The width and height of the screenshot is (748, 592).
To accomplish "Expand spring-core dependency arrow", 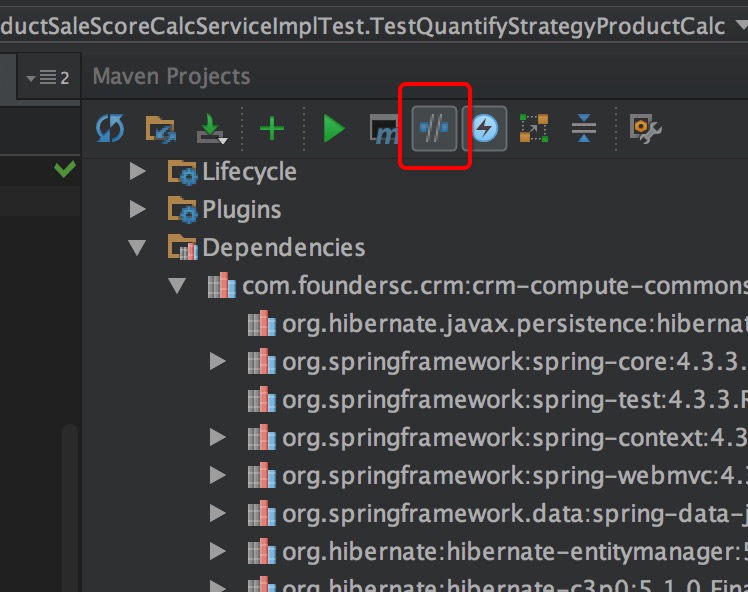I will click(x=218, y=362).
